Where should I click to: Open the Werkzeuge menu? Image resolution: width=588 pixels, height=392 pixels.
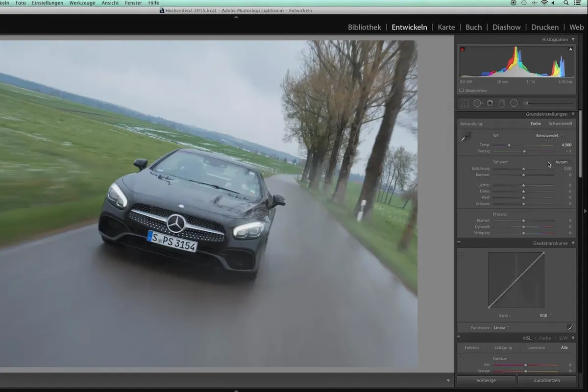(x=82, y=3)
